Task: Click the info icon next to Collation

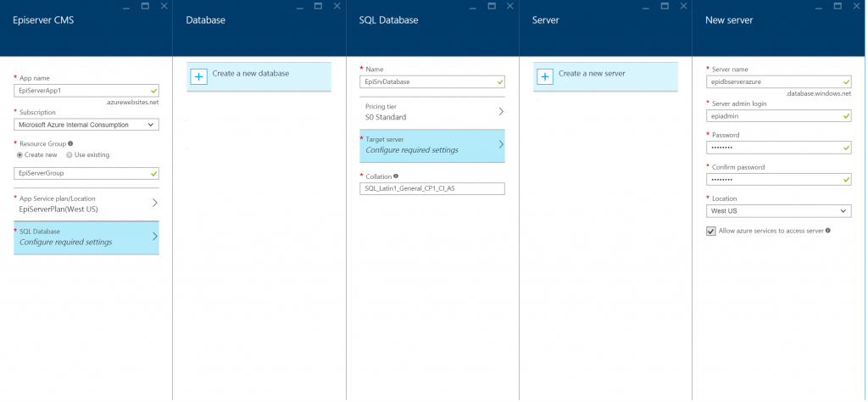Action: point(396,176)
